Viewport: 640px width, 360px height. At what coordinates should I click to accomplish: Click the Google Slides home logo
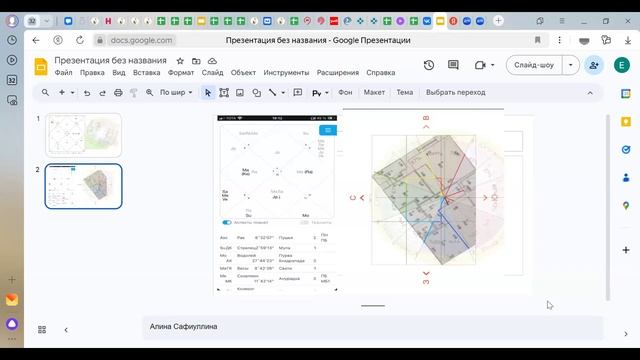pos(41,67)
